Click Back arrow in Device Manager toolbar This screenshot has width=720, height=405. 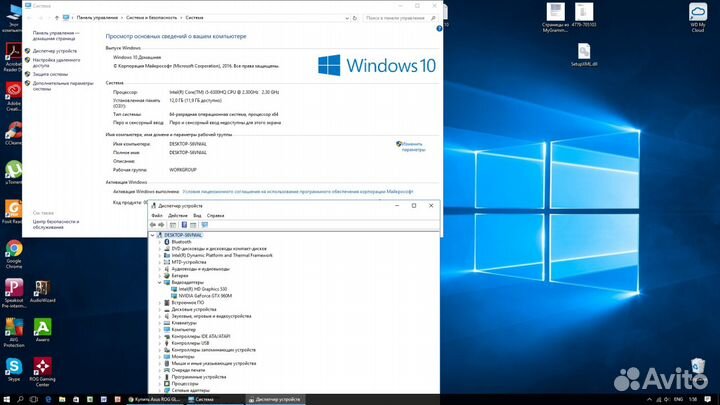154,225
